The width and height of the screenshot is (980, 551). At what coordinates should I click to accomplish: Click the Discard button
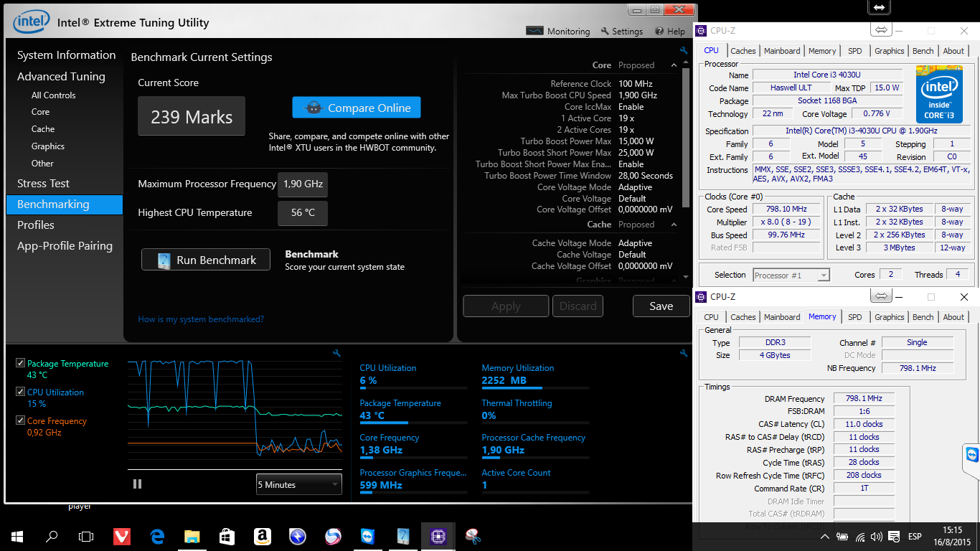click(578, 306)
